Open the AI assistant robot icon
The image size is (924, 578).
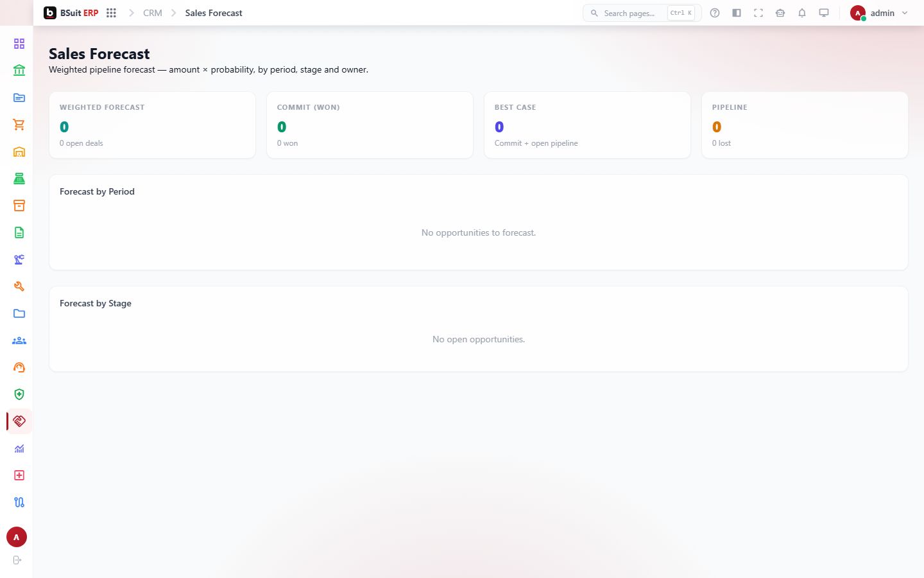tap(780, 13)
